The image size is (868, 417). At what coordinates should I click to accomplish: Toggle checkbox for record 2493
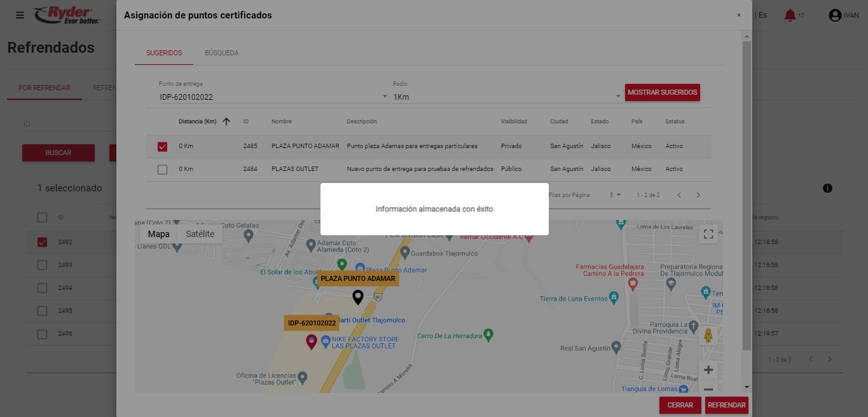click(43, 265)
